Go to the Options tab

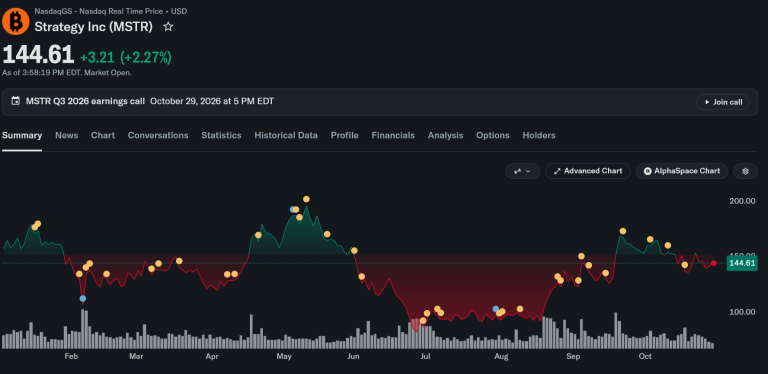coord(492,136)
